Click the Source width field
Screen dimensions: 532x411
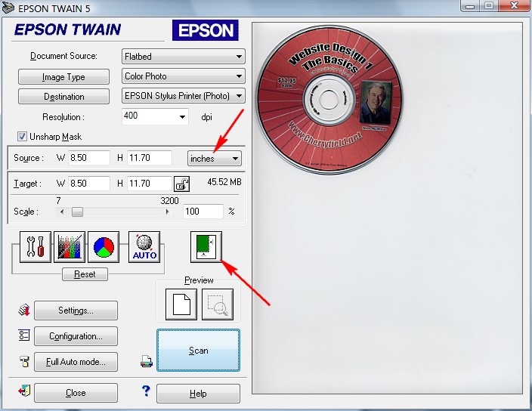tap(89, 158)
